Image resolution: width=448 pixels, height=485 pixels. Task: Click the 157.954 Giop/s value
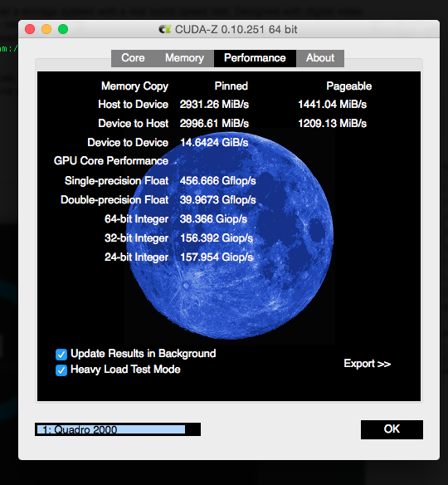click(217, 257)
